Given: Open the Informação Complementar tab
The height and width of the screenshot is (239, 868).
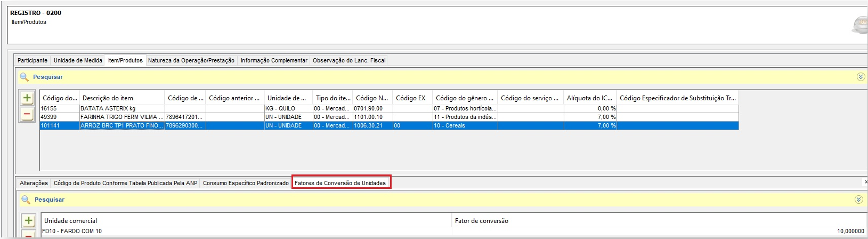Looking at the screenshot, I should (274, 60).
